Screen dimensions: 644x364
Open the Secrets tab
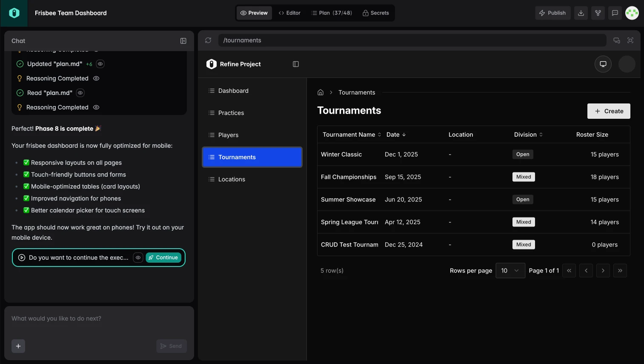click(x=375, y=13)
